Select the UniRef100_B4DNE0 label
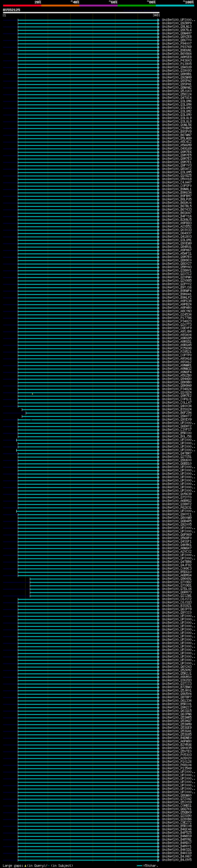Screen dimensions: 197x868 177,738
